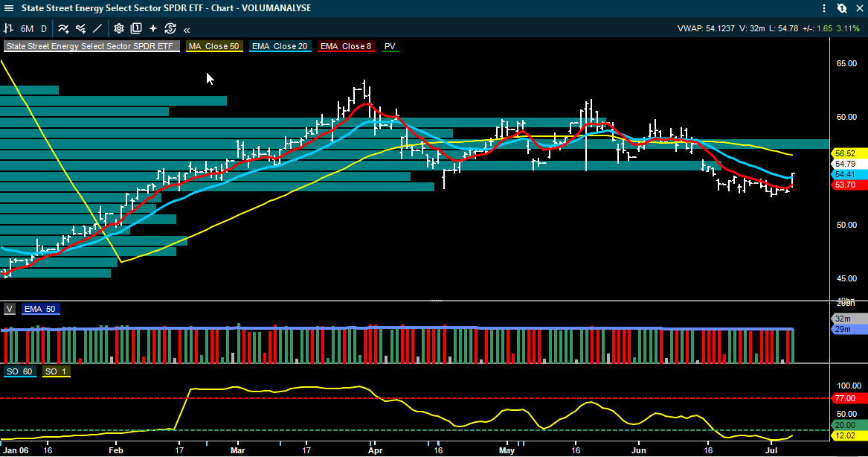This screenshot has width=868, height=457.
Task: Click the Feb label on time axis
Action: click(116, 451)
